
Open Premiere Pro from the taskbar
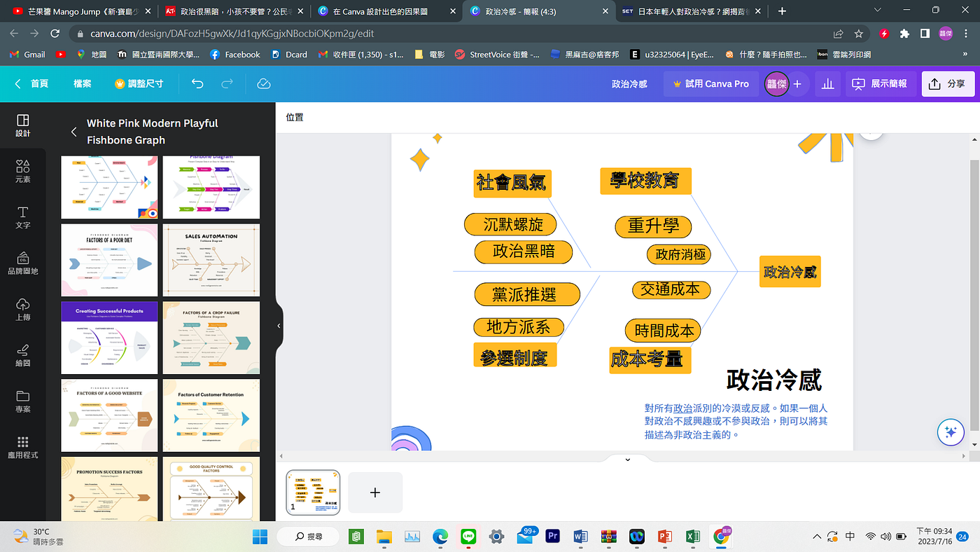[x=552, y=537]
